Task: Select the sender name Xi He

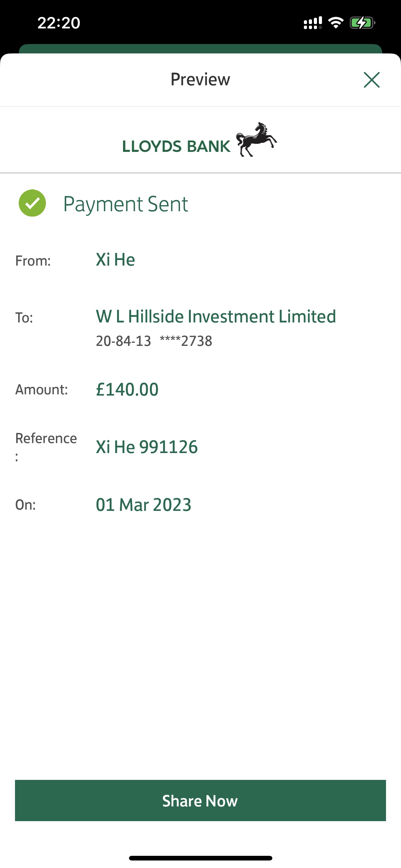Action: (116, 260)
